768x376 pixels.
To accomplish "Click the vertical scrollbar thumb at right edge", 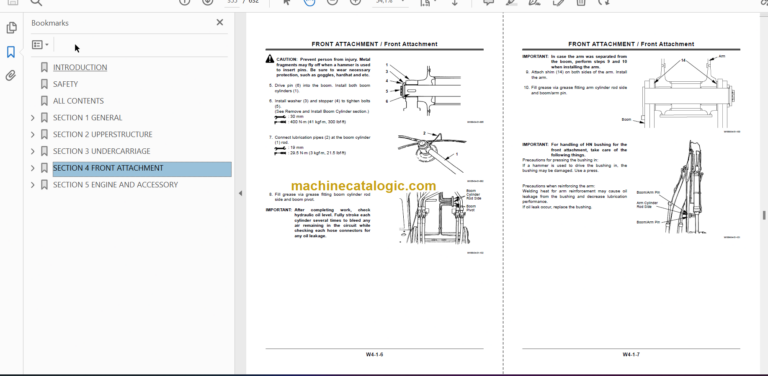I will 764,215.
